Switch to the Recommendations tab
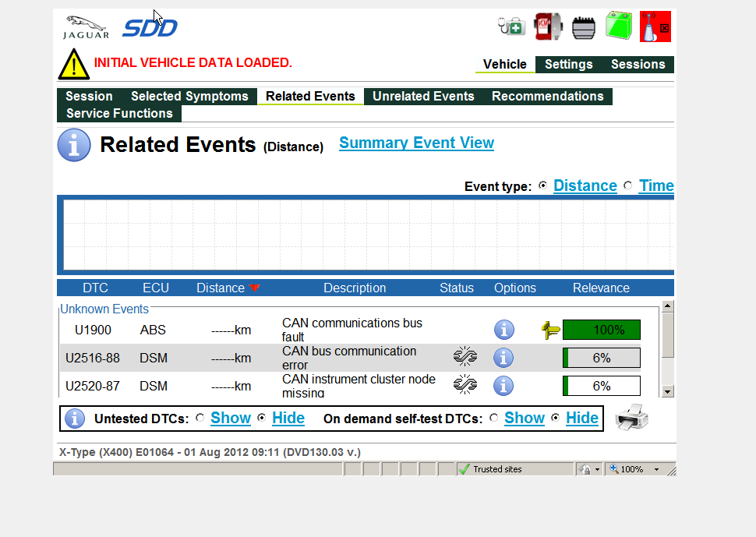The width and height of the screenshot is (756, 537). 547,97
